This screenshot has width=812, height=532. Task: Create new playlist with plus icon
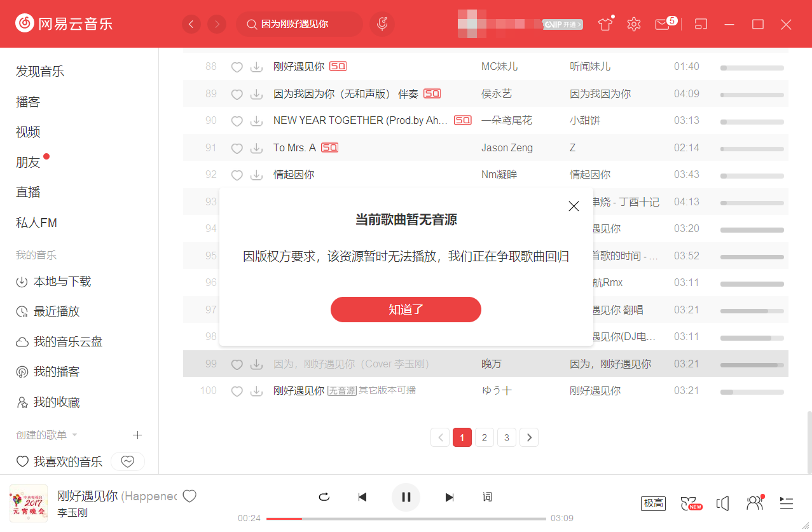click(x=137, y=435)
